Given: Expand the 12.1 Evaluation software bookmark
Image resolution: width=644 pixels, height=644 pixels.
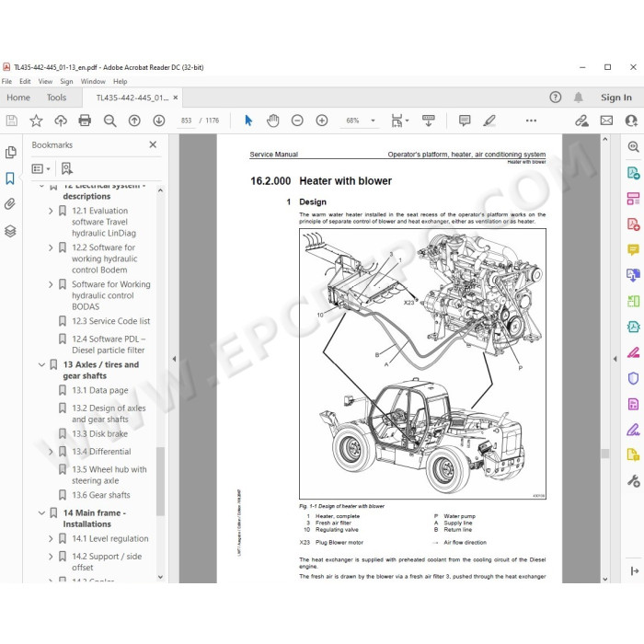Looking at the screenshot, I should [51, 211].
